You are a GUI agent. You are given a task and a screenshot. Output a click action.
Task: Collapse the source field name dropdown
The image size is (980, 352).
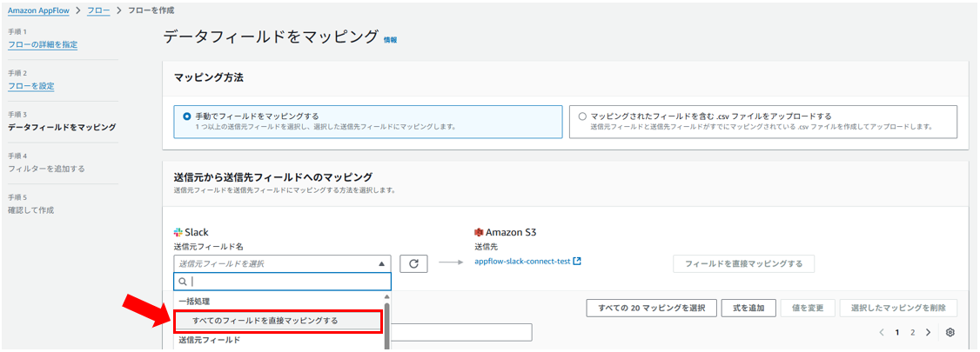[x=381, y=264]
